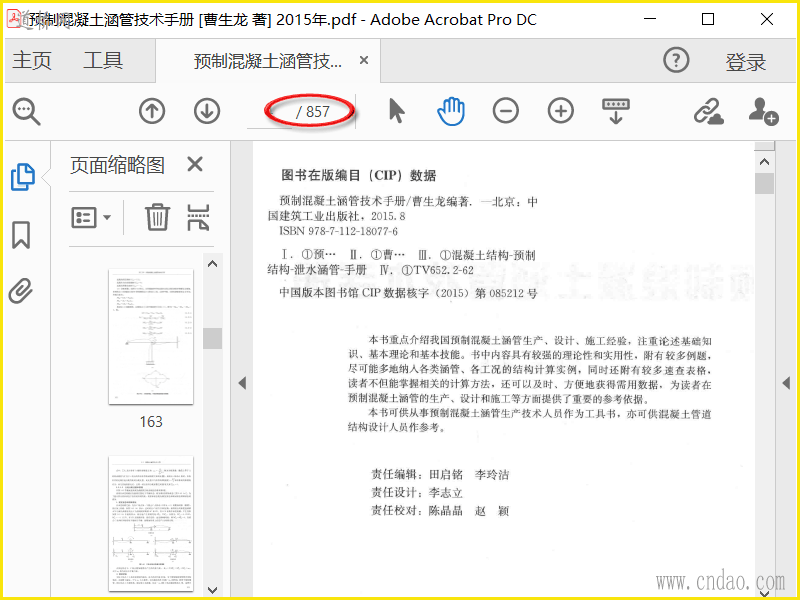The image size is (800, 600).
Task: Click the thumbnail panel scrollbar handle
Action: coord(213,338)
